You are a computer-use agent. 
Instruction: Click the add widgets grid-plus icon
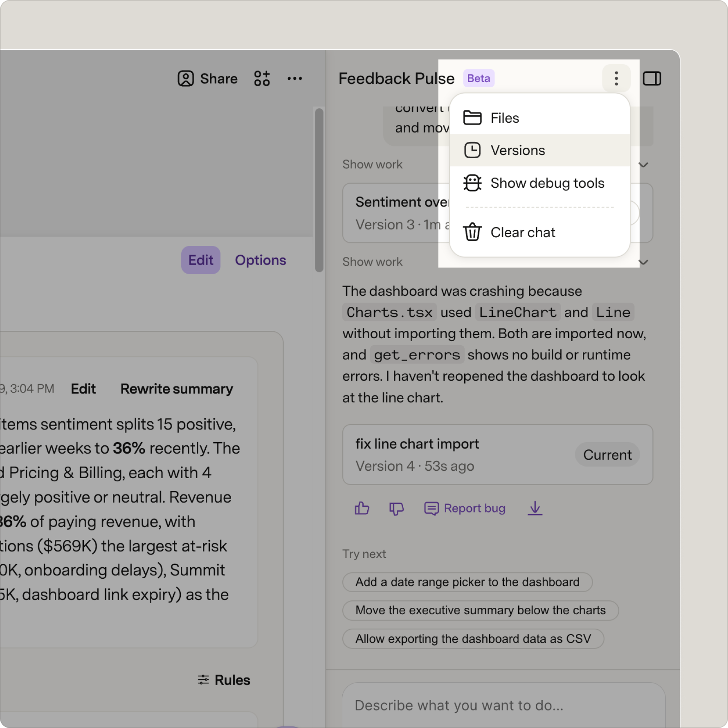click(x=262, y=78)
